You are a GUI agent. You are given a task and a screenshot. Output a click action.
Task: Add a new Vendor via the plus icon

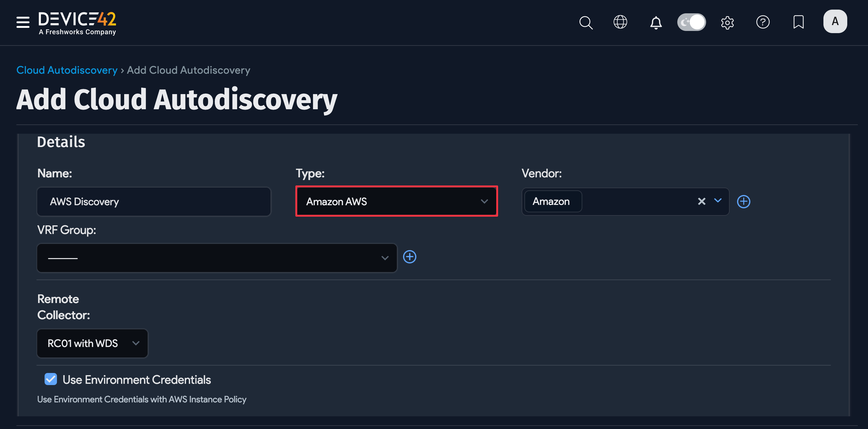click(744, 201)
